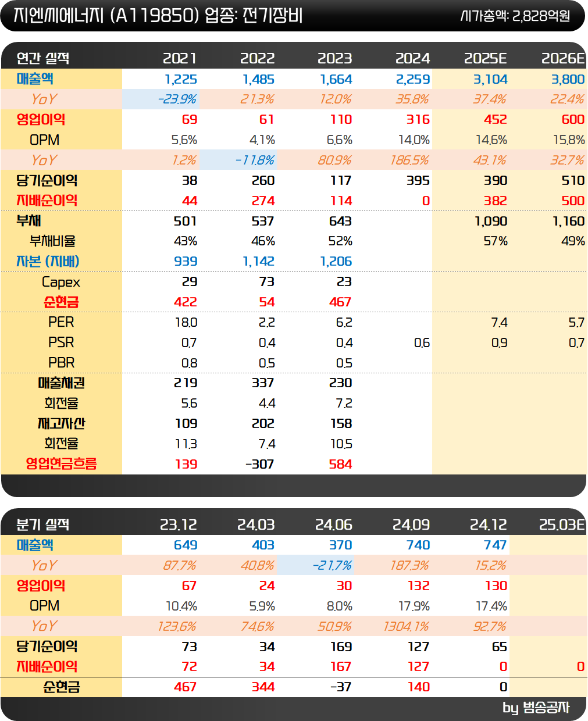This screenshot has width=588, height=721.
Task: Click the PSR row label
Action: tap(61, 342)
